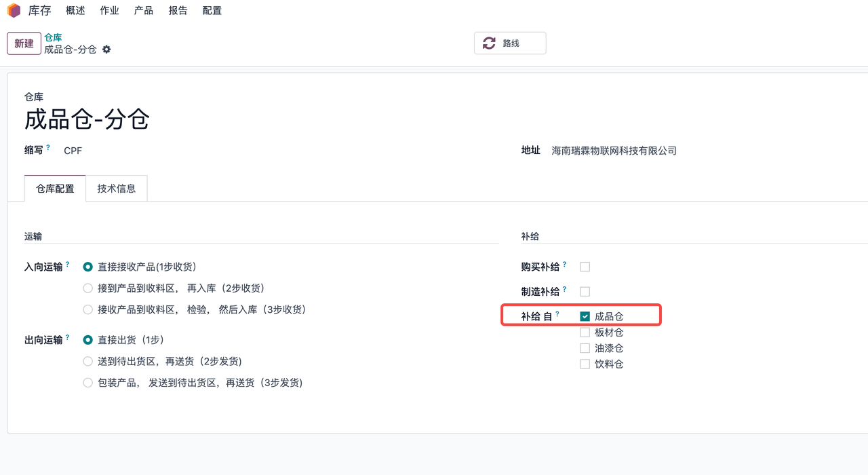The image size is (868, 475).
Task: Open the 作业 menu
Action: 109,11
